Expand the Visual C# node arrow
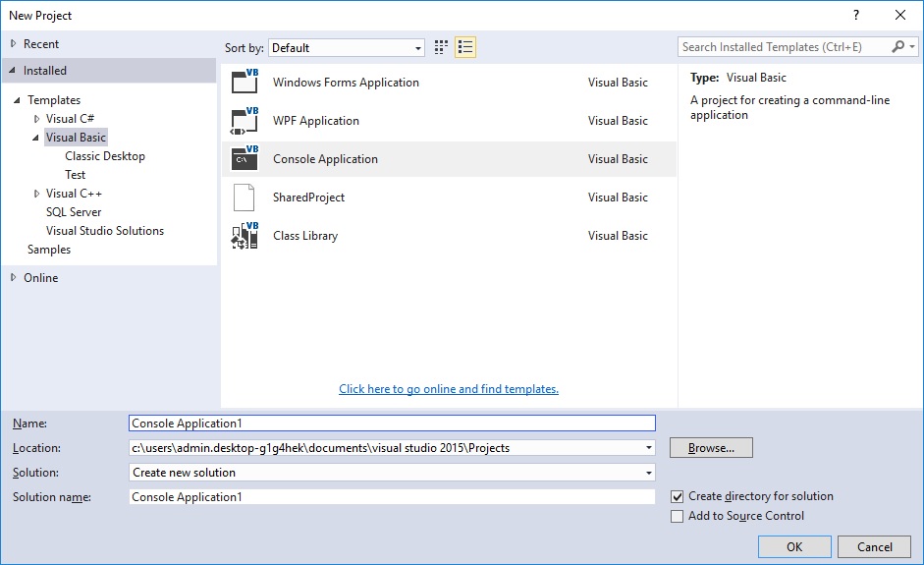This screenshot has height=565, width=924. click(x=36, y=119)
